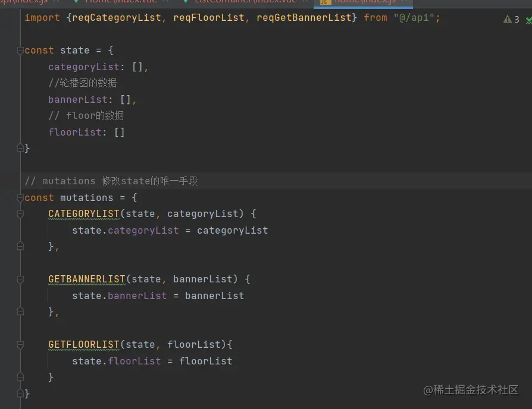Collapse the 'const state' block fold marker
The height and width of the screenshot is (409, 532).
20,51
